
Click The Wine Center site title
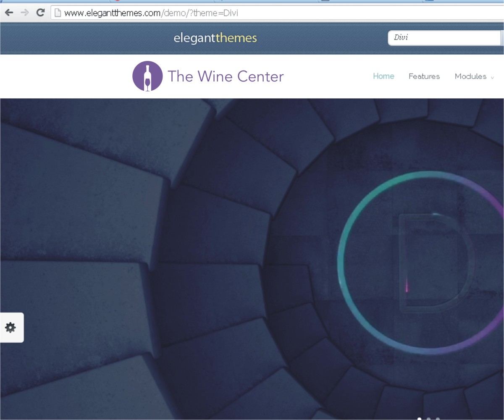(226, 76)
